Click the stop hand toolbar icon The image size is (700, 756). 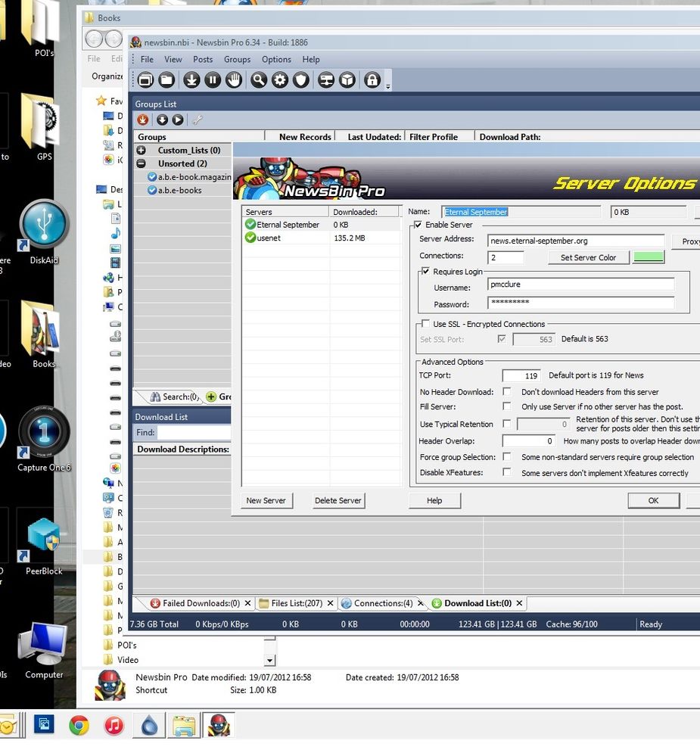tap(234, 80)
